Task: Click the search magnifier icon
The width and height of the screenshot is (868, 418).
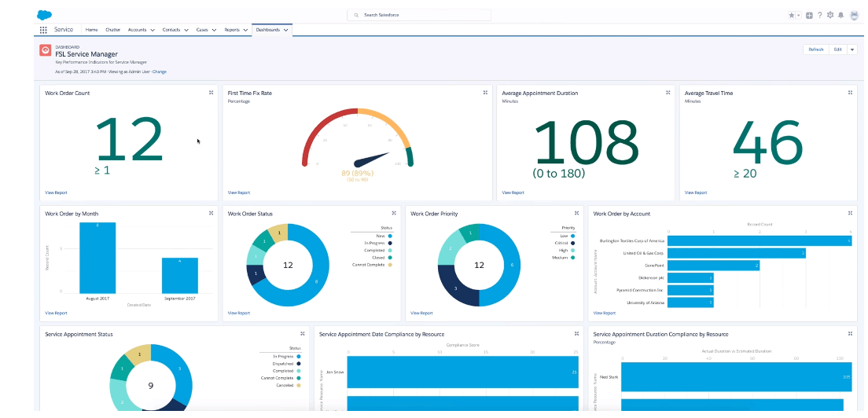Action: pos(356,15)
